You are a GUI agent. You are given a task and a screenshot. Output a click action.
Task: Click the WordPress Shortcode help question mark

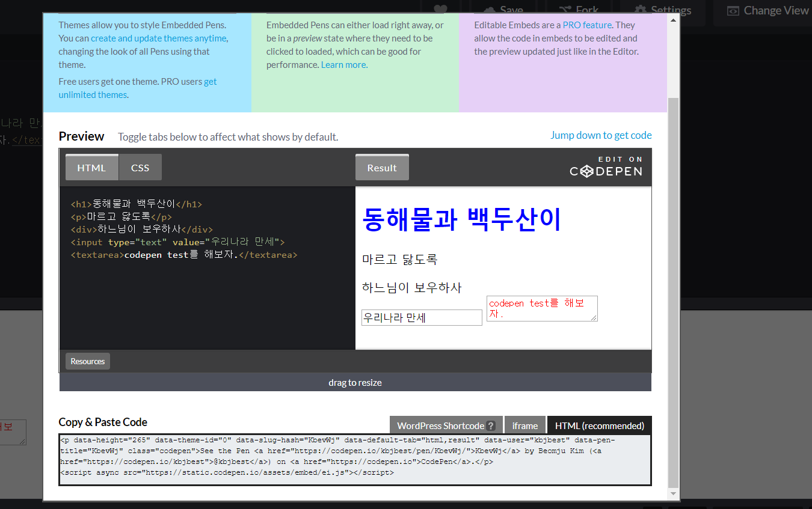(491, 425)
